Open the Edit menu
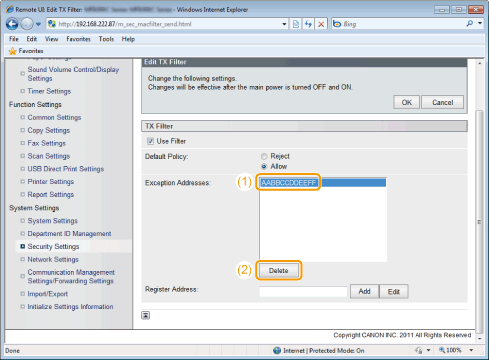Image resolution: width=489 pixels, height=360 pixels. pos(32,39)
